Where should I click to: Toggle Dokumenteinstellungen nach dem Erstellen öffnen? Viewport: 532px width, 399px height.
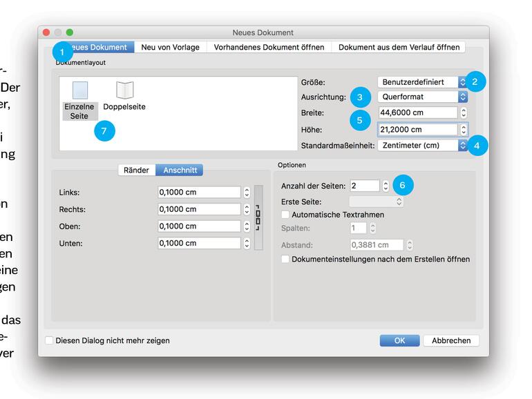pyautogui.click(x=286, y=259)
